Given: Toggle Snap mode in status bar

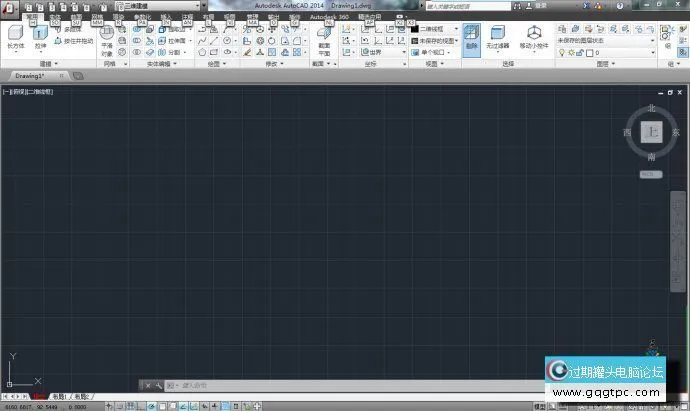Looking at the screenshot, I should tap(120, 406).
